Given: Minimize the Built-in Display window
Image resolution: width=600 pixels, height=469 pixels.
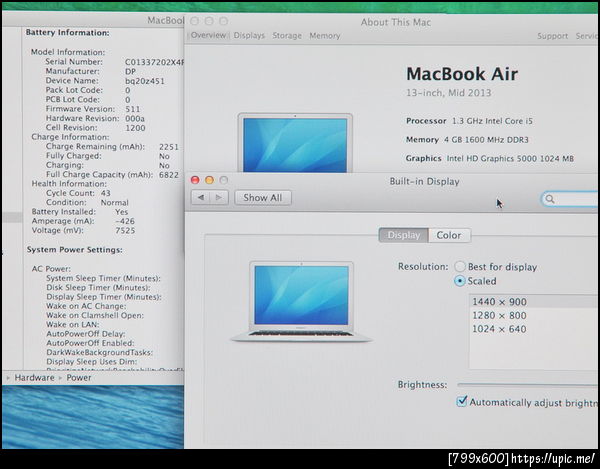Looking at the screenshot, I should [x=209, y=180].
